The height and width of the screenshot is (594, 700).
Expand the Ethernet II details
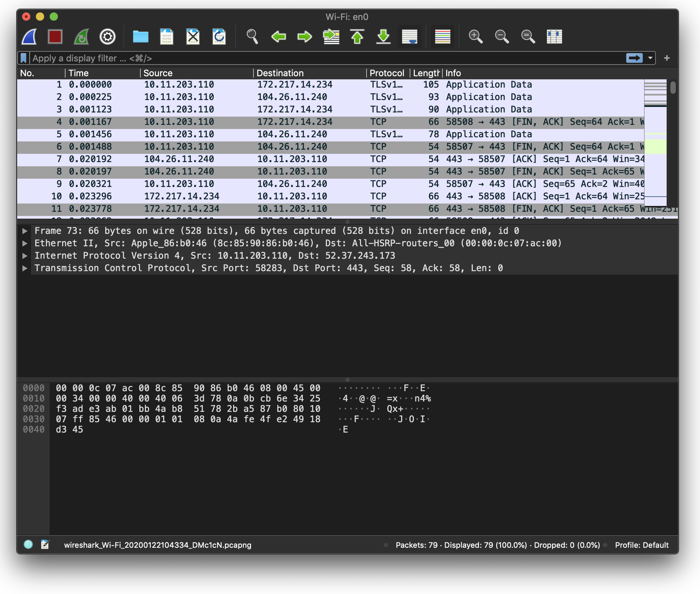[x=25, y=243]
